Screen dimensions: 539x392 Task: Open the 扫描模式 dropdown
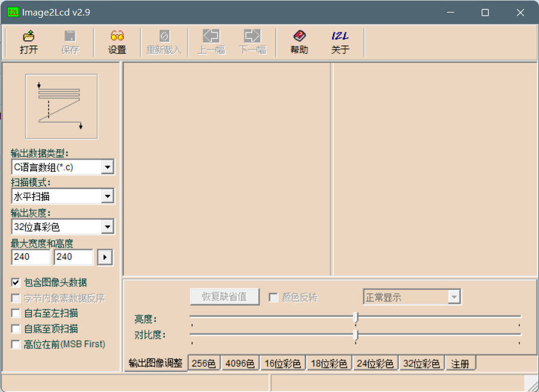pos(108,197)
